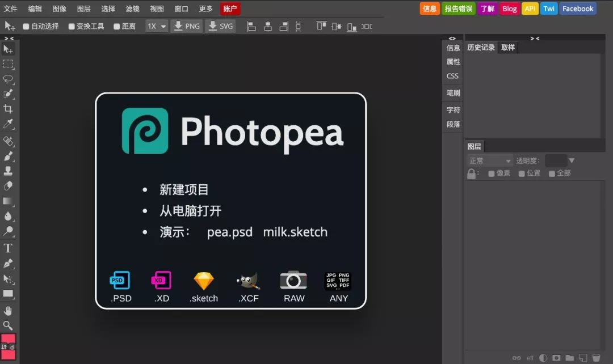Click align top edges icon
Image resolution: width=613 pixels, height=364 pixels.
(321, 26)
